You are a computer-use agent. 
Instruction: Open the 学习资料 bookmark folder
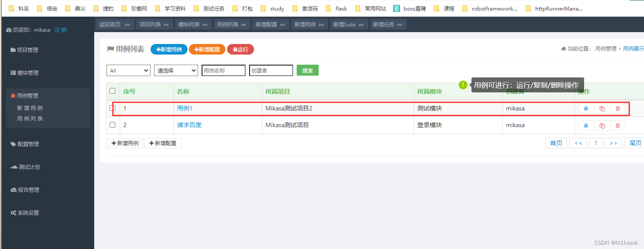[170, 8]
